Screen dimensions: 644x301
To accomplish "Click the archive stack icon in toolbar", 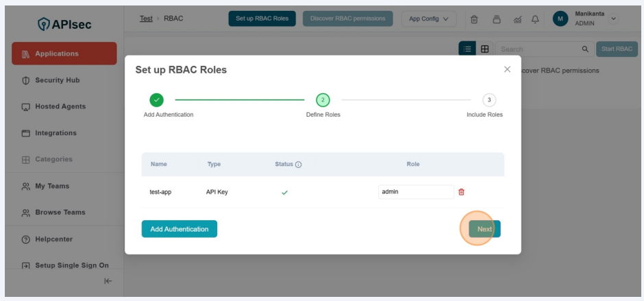I will [497, 19].
